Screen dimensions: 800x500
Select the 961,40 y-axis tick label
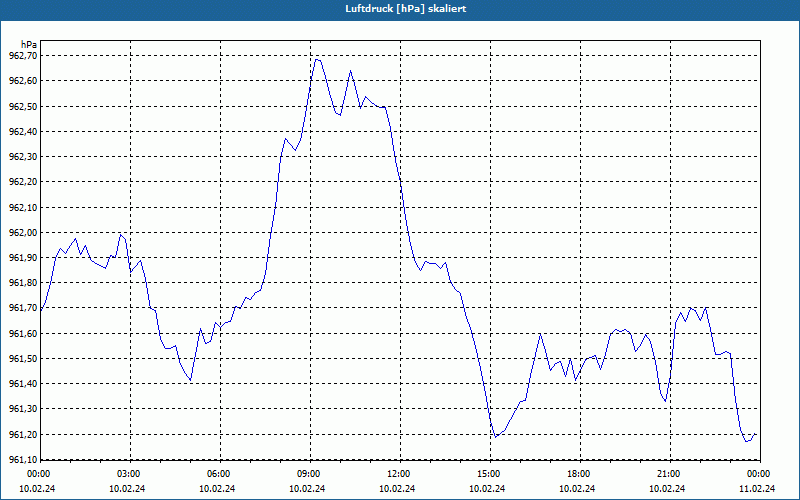[x=23, y=384]
